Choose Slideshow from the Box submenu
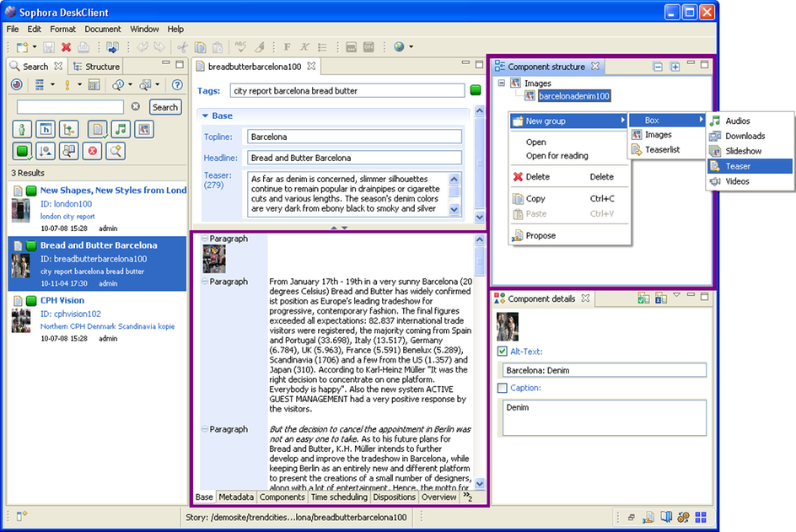 [x=750, y=151]
